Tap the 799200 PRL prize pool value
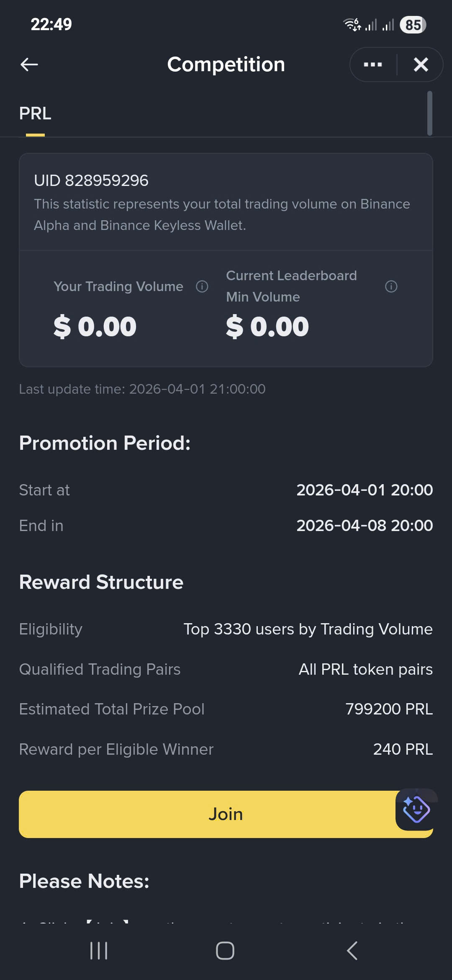The height and width of the screenshot is (980, 452). tap(389, 709)
